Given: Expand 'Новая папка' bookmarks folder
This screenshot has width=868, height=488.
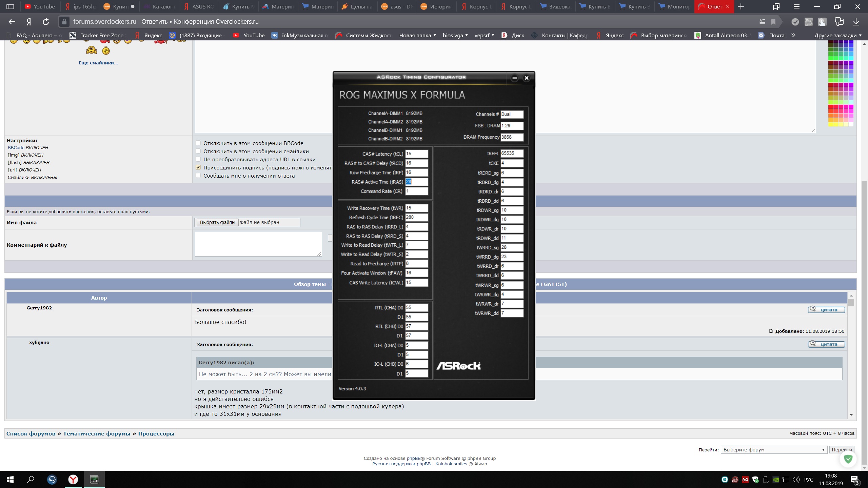Looking at the screenshot, I should [x=417, y=35].
